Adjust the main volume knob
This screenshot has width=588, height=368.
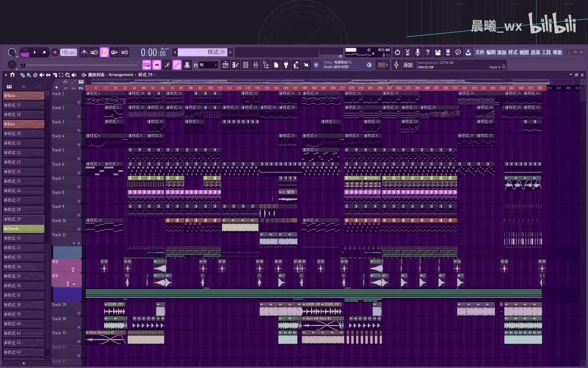click(x=12, y=53)
